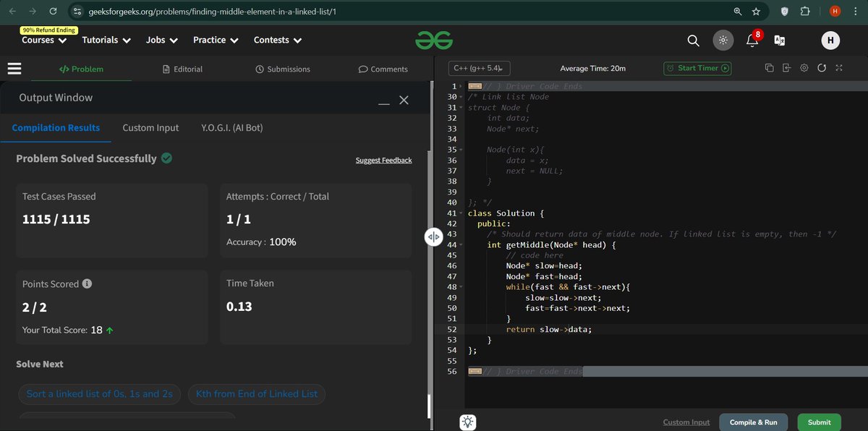Collapse the getMiddle fold at line 44
The height and width of the screenshot is (431, 868).
pos(461,245)
